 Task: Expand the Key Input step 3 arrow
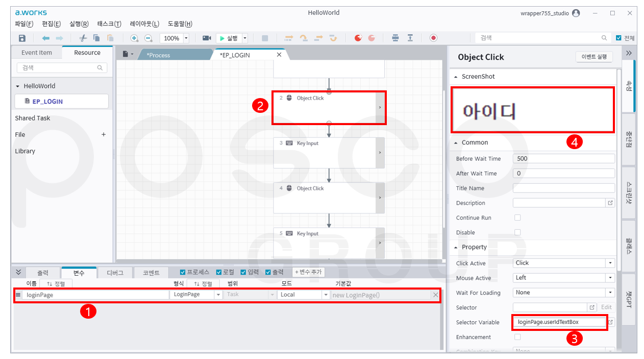tap(380, 152)
